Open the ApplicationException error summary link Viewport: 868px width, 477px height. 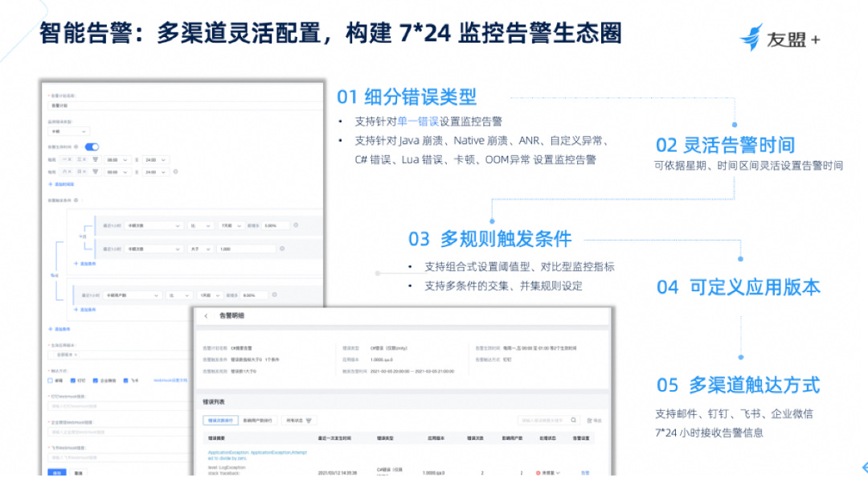coord(257,455)
